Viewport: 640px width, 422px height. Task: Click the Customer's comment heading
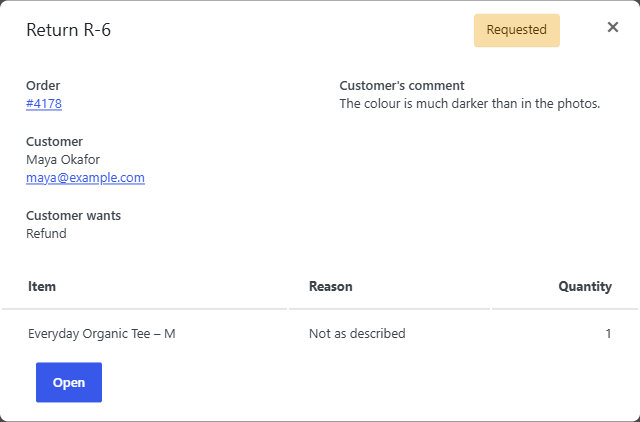[402, 86]
